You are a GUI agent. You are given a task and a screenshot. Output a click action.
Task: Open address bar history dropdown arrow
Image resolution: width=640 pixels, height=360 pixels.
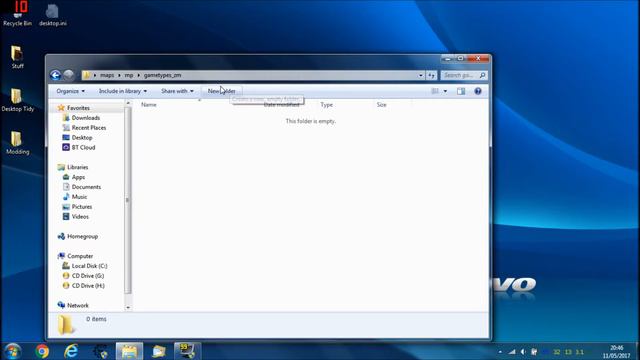420,75
